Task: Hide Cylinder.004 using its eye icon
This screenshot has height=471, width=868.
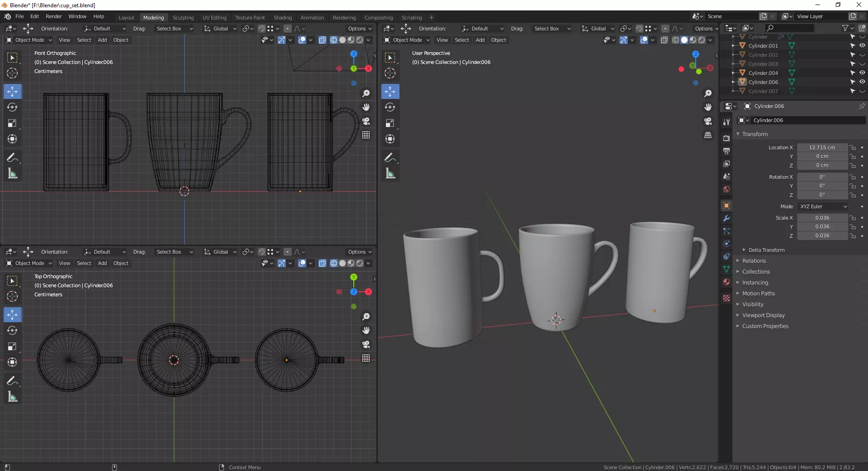Action: click(x=862, y=73)
